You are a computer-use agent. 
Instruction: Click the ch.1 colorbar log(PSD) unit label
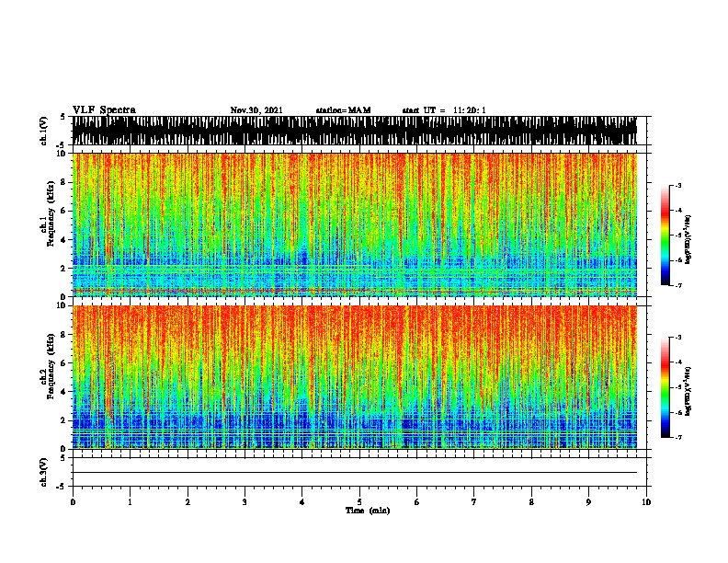click(x=688, y=240)
